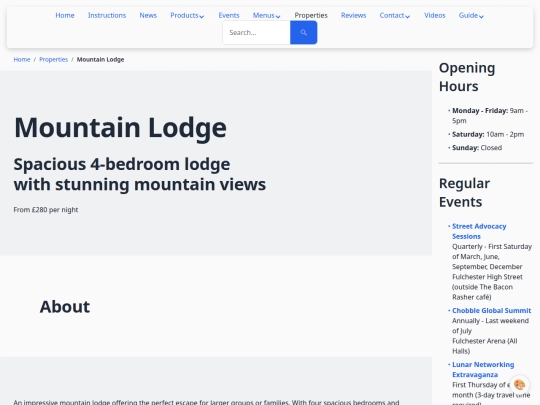Click the Regular Events heading
This screenshot has width=540, height=405.
point(464,193)
